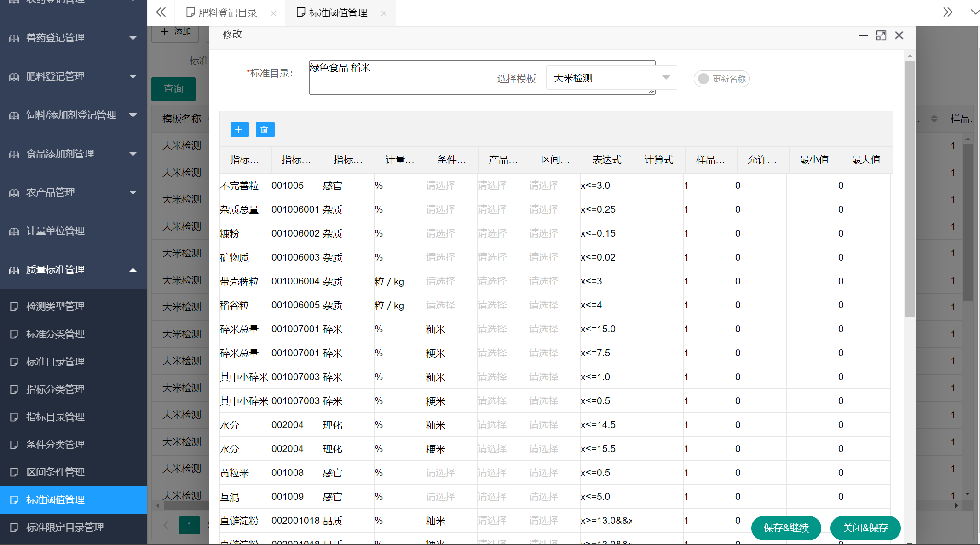Open the 大米检测 template dropdown
The width and height of the screenshot is (980, 545).
point(611,78)
